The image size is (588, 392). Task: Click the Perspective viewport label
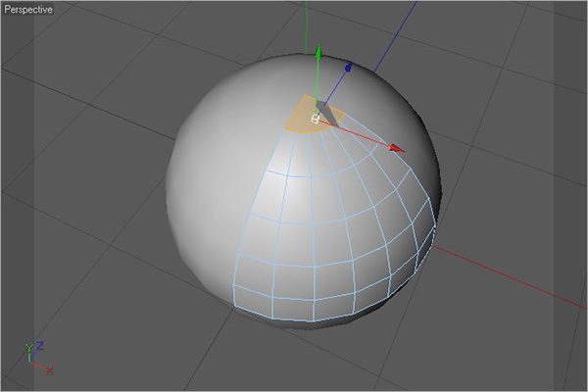point(28,10)
